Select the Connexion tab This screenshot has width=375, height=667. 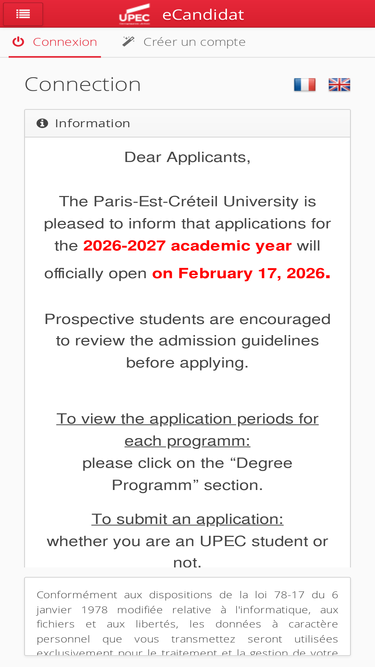point(55,42)
